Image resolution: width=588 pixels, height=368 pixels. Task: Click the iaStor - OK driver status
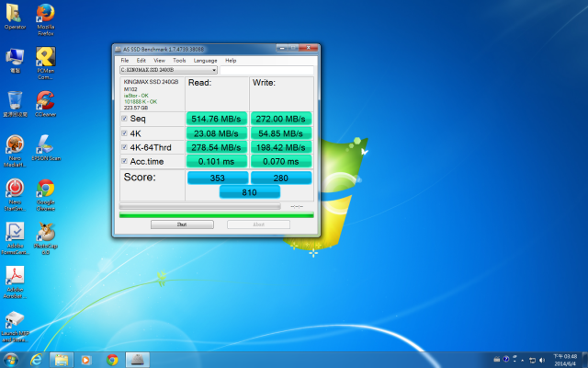click(136, 96)
